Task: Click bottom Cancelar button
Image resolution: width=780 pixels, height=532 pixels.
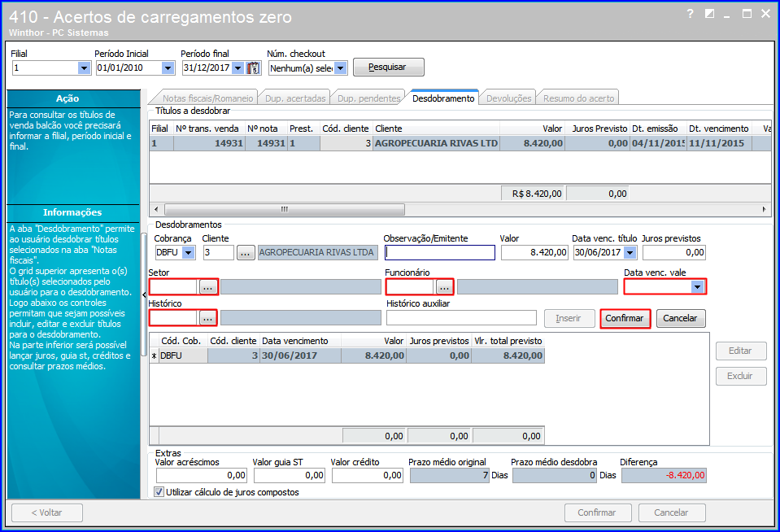Action: (x=672, y=512)
